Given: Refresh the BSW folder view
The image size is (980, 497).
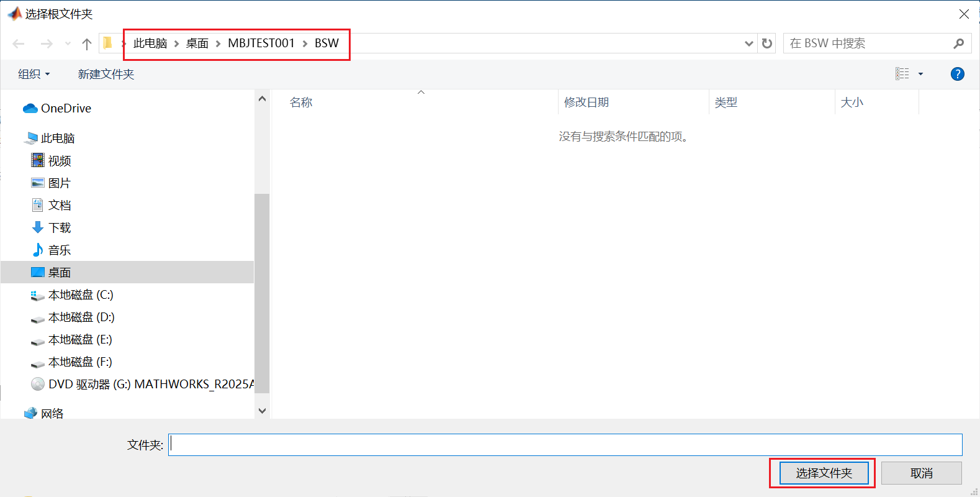Looking at the screenshot, I should 767,43.
